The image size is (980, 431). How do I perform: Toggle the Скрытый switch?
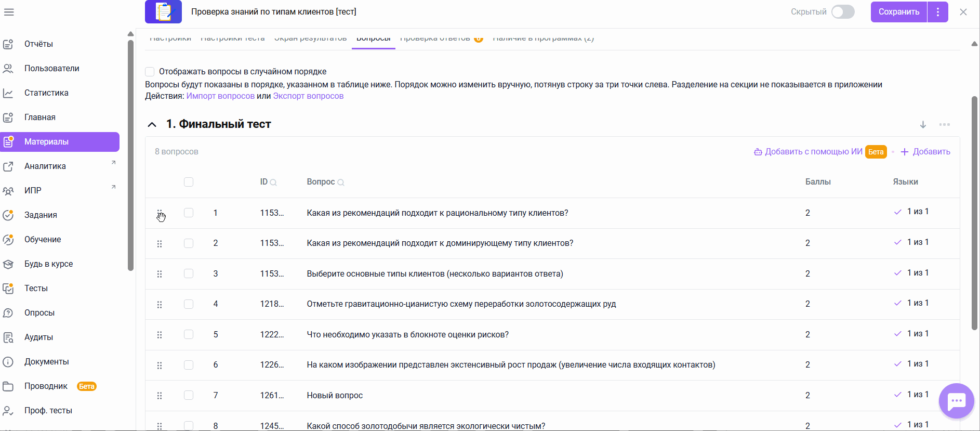[843, 12]
